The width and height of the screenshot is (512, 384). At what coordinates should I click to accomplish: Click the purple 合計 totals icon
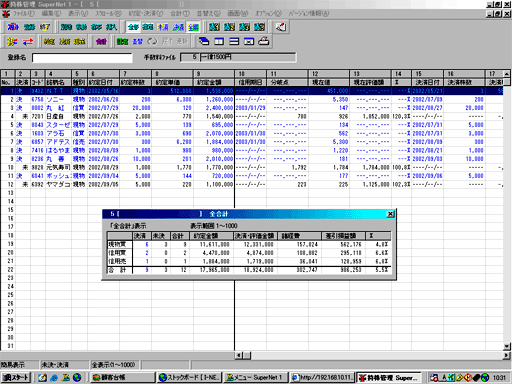(x=101, y=41)
